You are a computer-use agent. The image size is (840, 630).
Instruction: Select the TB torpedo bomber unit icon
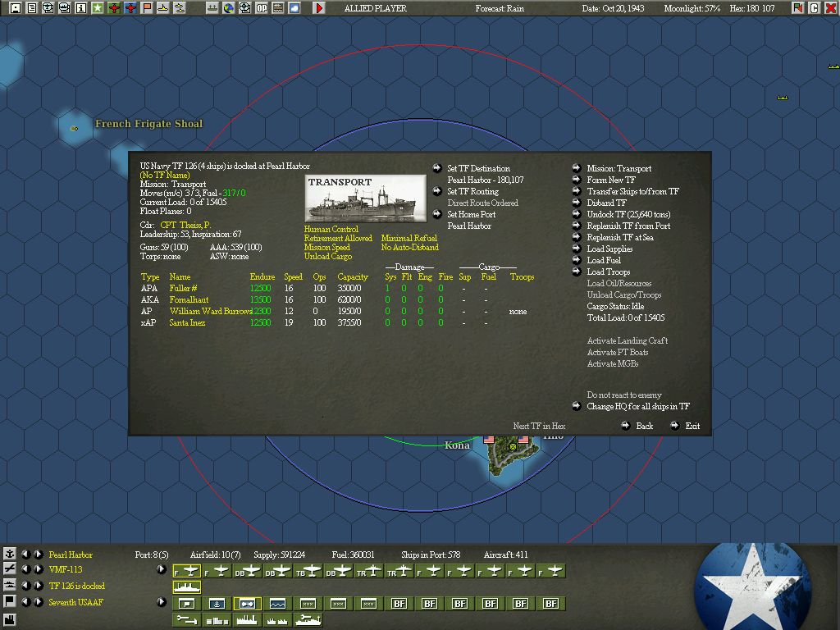coord(308,572)
